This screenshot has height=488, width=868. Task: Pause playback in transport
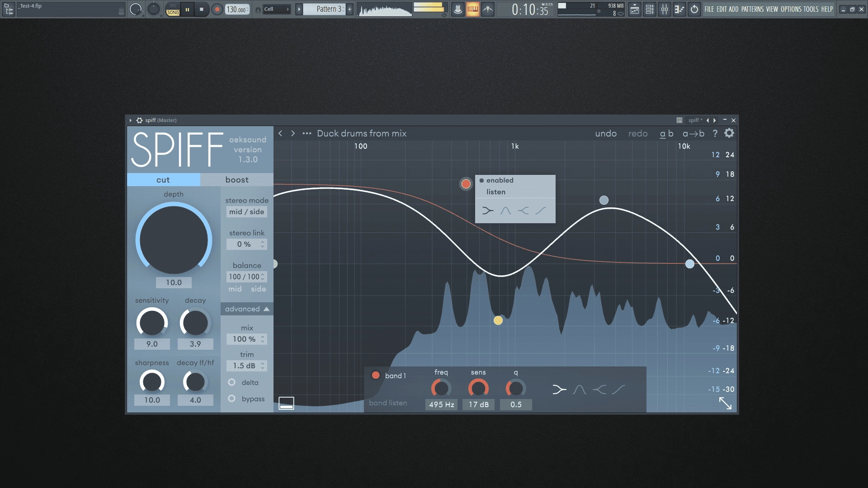(x=187, y=9)
